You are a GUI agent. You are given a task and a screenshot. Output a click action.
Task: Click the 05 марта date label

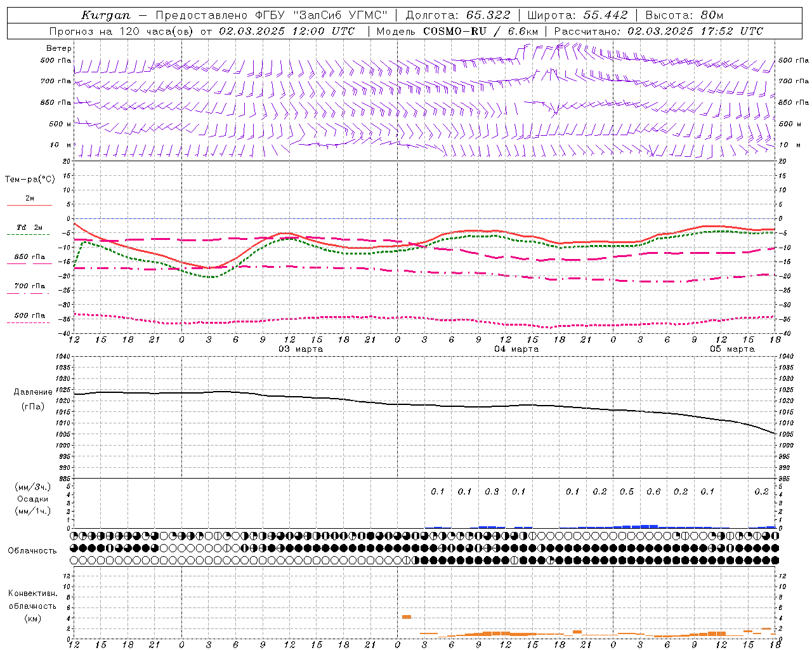point(732,349)
